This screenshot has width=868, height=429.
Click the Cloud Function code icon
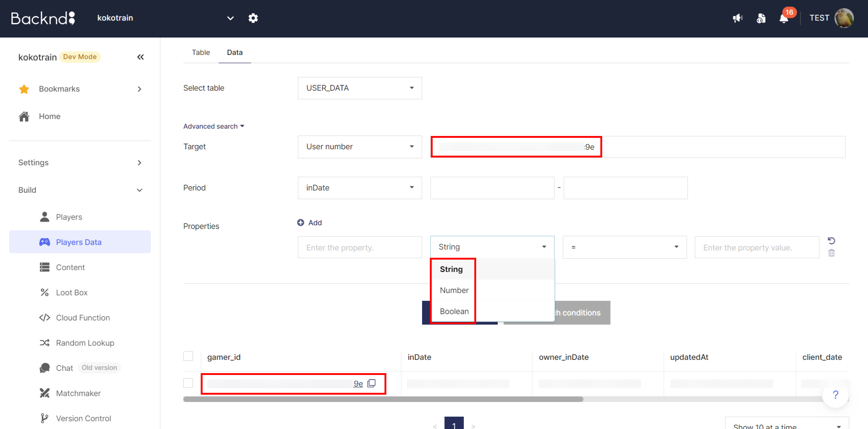[44, 318]
